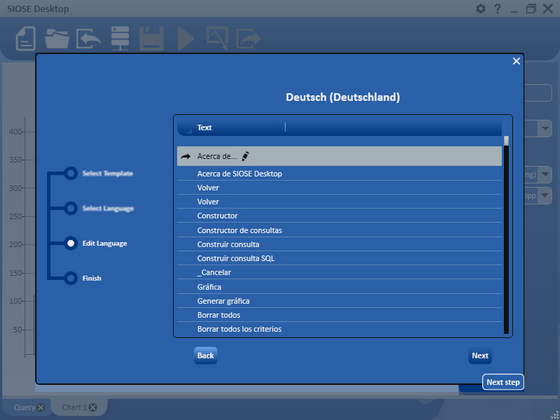
Task: Select the Edit Language wizard step circle
Action: click(71, 243)
